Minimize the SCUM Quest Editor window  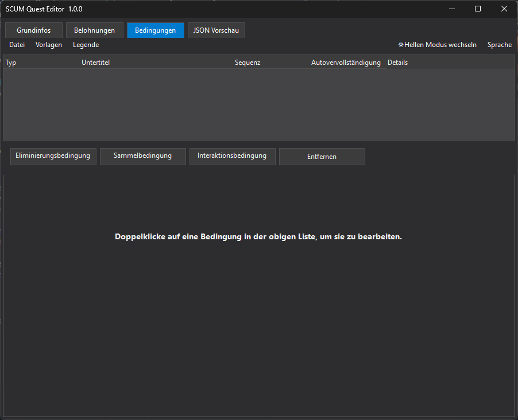pyautogui.click(x=451, y=9)
